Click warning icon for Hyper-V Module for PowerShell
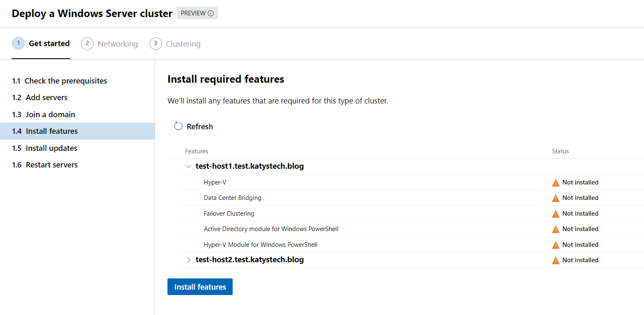This screenshot has height=315, width=644. click(x=556, y=245)
